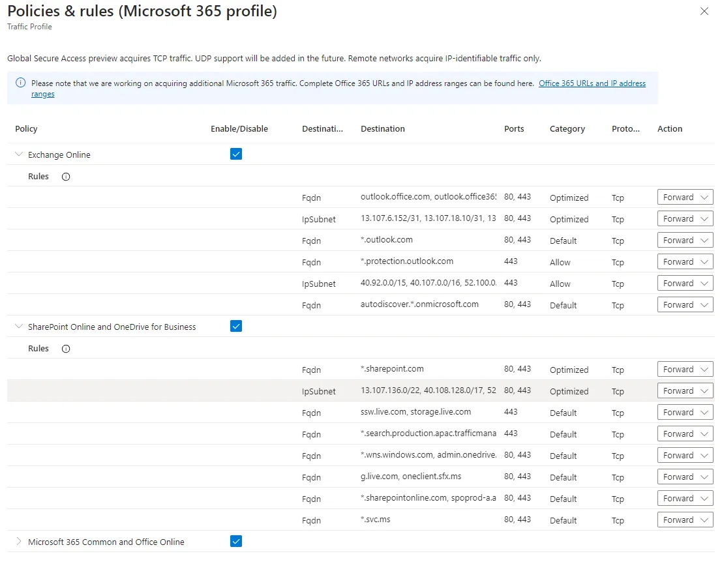Click the Policy column header
Image resolution: width=722 pixels, height=588 pixels.
tap(26, 129)
